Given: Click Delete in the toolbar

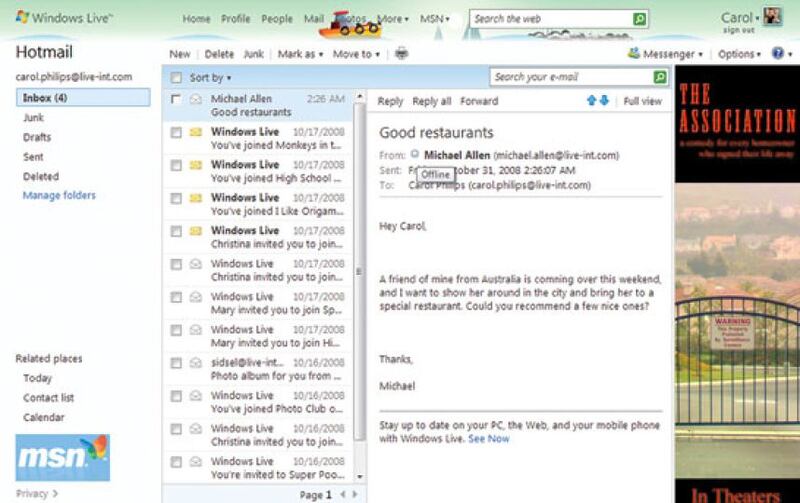Looking at the screenshot, I should pyautogui.click(x=219, y=54).
